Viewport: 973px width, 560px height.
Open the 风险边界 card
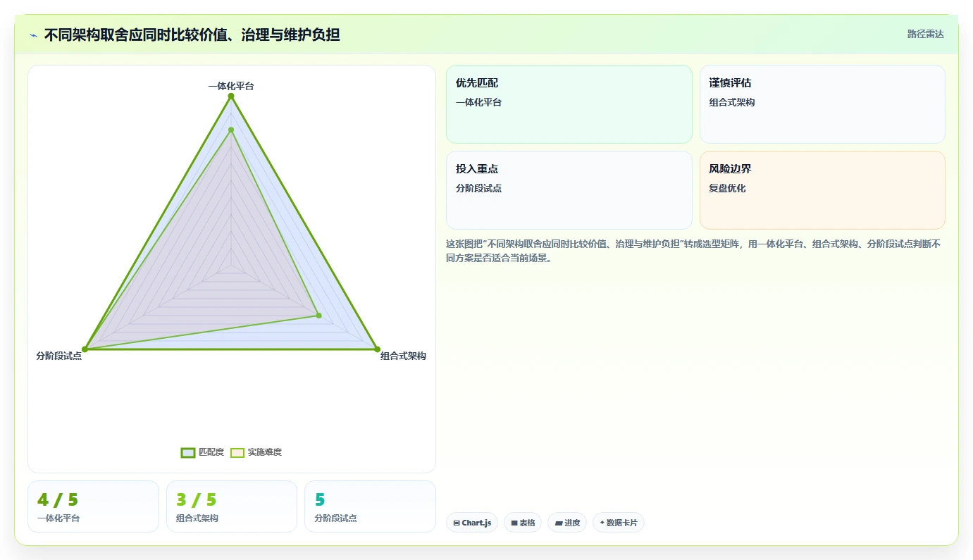click(x=822, y=190)
